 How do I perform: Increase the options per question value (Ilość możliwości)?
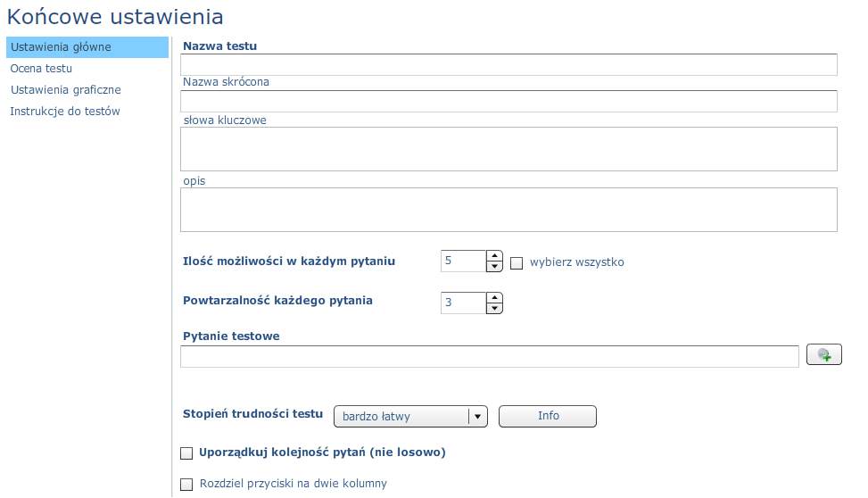(x=494, y=256)
